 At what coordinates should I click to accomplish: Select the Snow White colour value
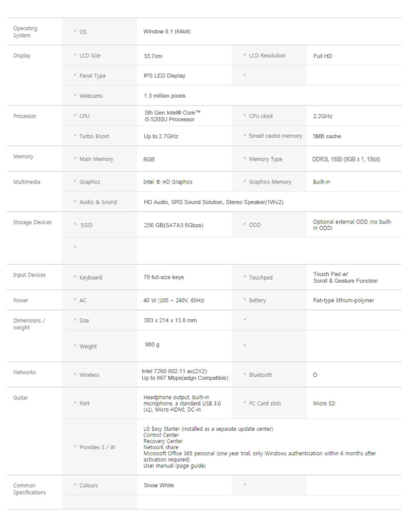(159, 485)
